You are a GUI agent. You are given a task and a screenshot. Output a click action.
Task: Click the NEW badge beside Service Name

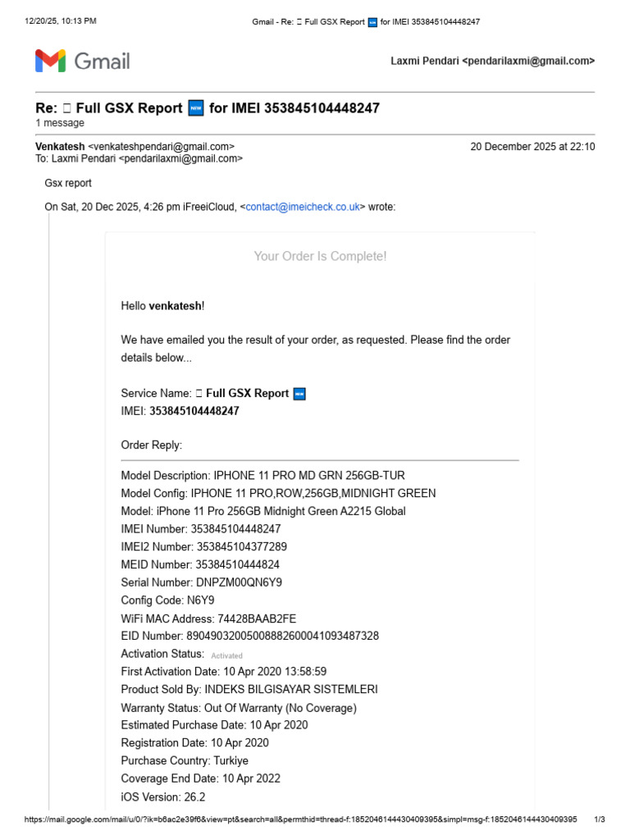[299, 394]
